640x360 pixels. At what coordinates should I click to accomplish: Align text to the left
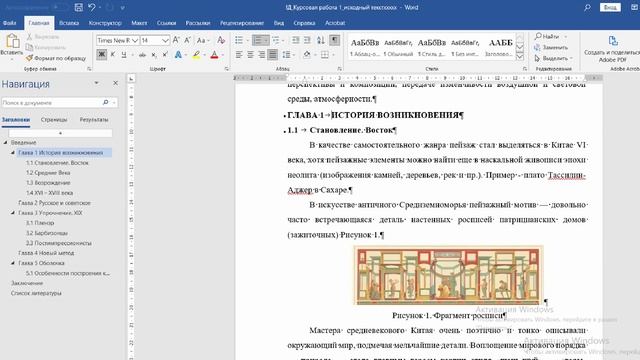point(239,55)
